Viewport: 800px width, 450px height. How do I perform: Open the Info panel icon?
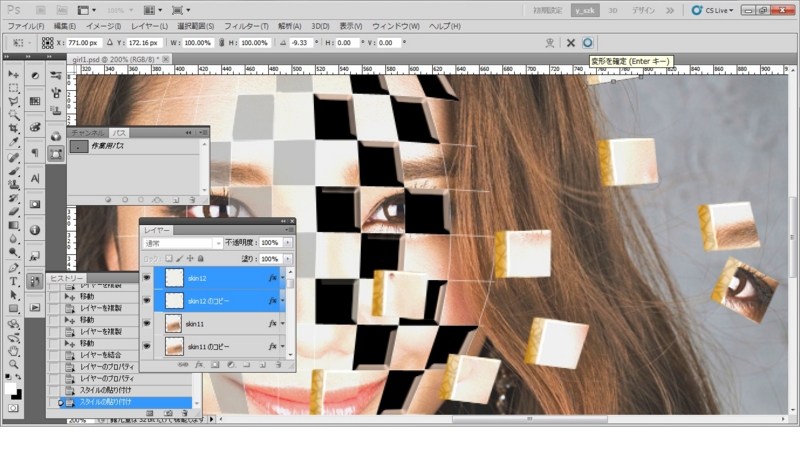(x=35, y=230)
